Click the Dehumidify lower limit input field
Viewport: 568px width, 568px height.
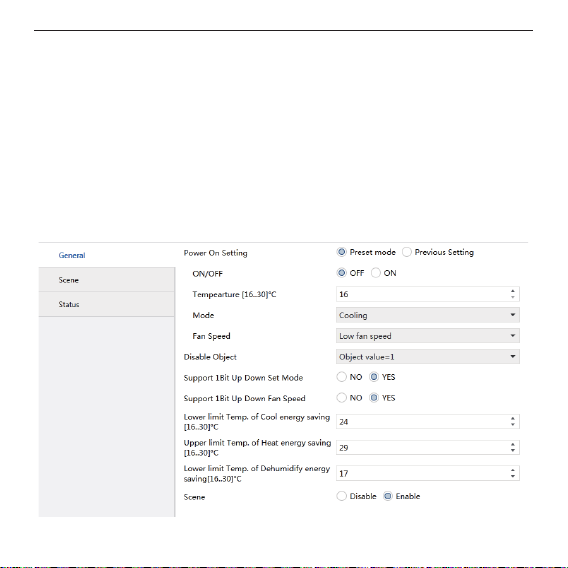tap(427, 473)
